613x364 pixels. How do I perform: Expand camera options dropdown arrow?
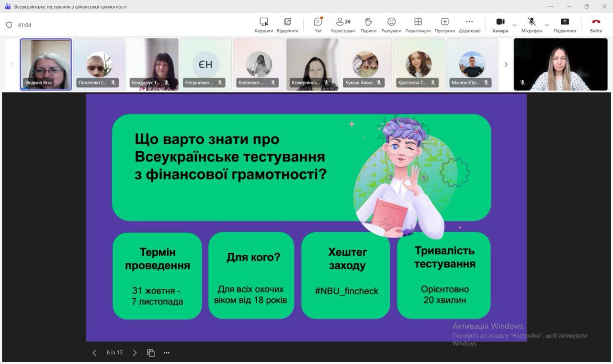(x=515, y=25)
